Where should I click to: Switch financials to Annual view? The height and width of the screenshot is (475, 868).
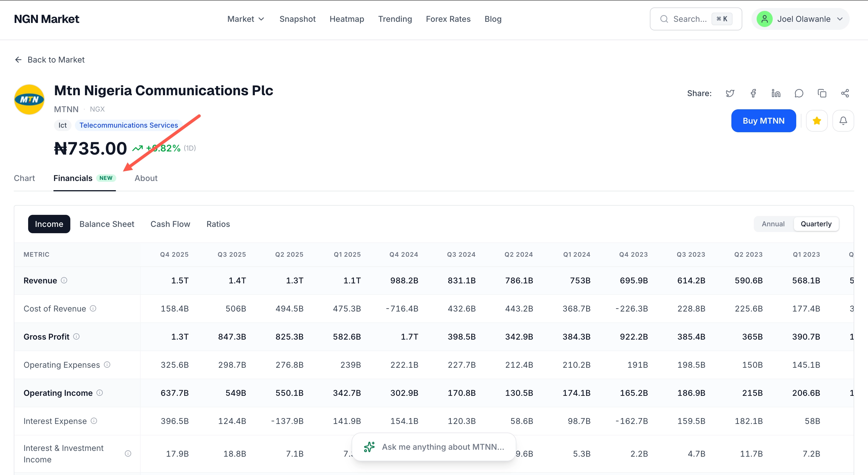[773, 223]
